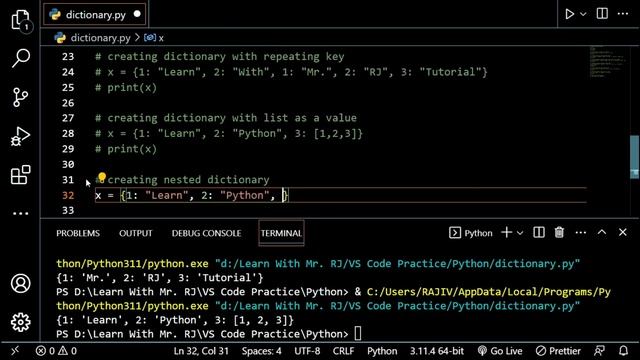Click Ln 32, Col 31 cursor position

(x=201, y=351)
